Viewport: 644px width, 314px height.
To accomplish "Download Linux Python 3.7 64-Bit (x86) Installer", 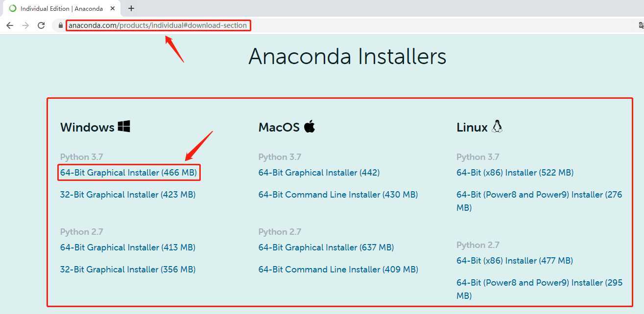I will point(515,173).
